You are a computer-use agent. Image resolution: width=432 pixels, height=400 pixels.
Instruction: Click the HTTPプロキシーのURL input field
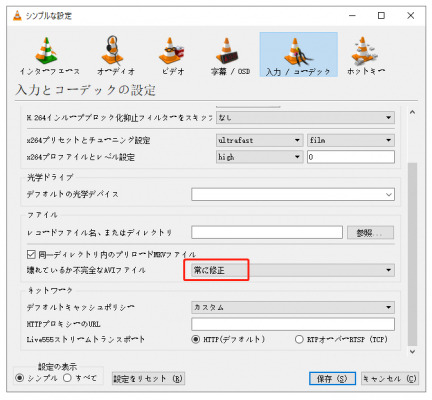pyautogui.click(x=293, y=324)
